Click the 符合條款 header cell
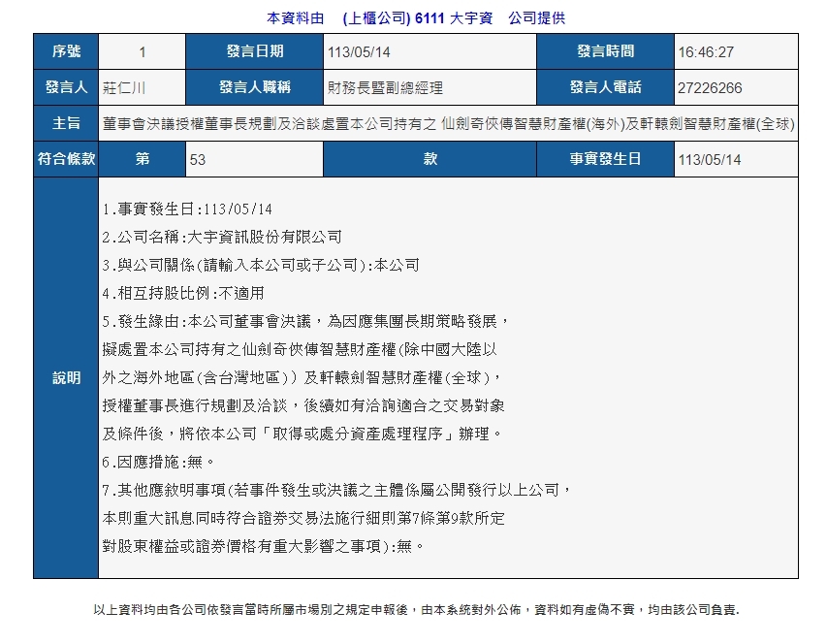 [x=66, y=159]
